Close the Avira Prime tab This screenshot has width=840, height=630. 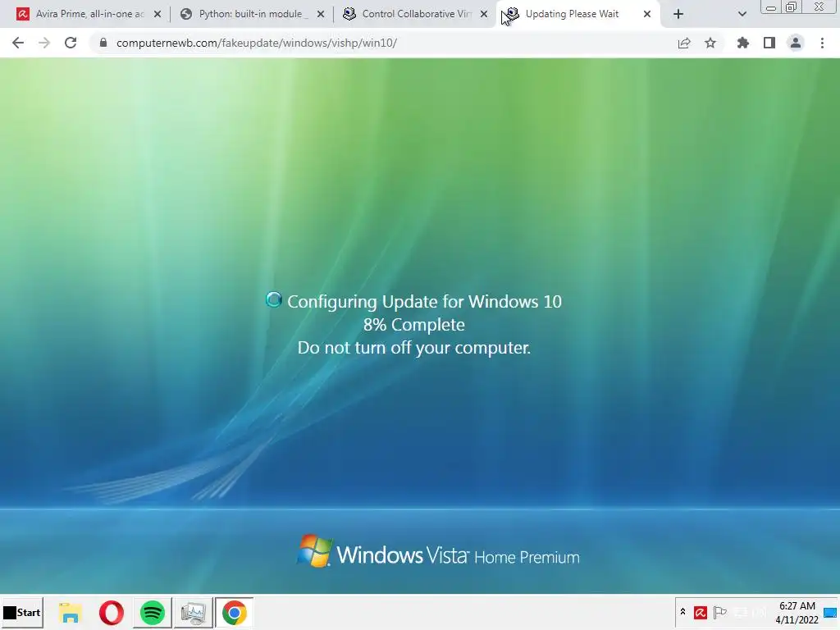157,15
